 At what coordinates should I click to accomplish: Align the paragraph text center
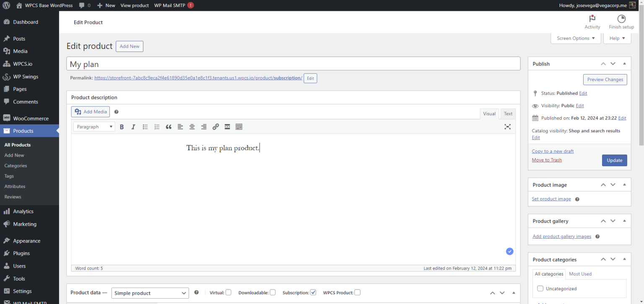192,126
